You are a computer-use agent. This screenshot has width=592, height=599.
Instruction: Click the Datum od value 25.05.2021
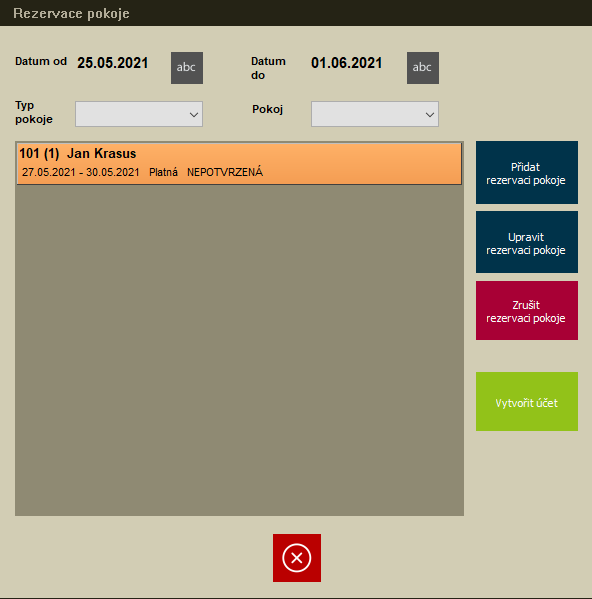coord(113,63)
